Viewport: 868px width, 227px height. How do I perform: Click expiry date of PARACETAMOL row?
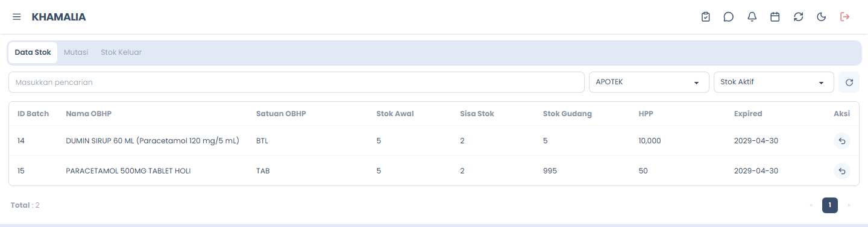(x=756, y=171)
